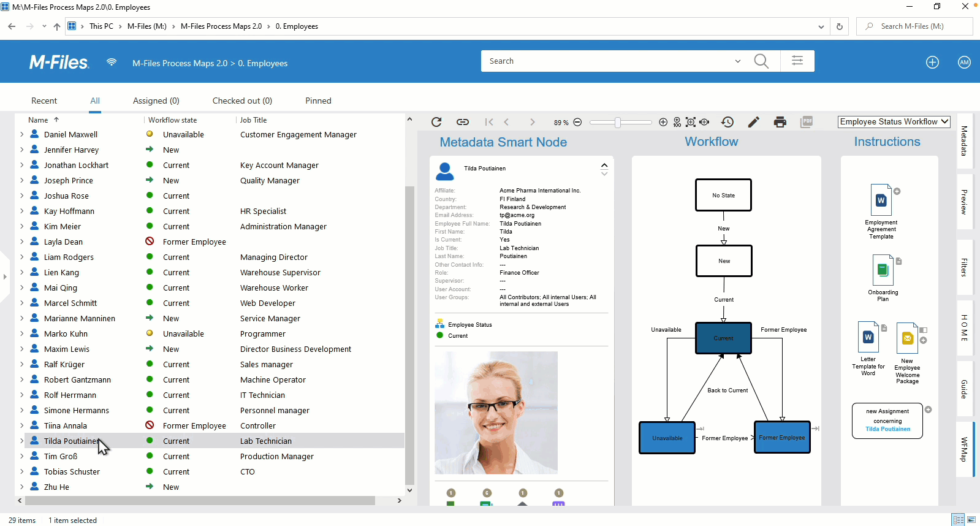Expand the Zhu He row

point(22,487)
